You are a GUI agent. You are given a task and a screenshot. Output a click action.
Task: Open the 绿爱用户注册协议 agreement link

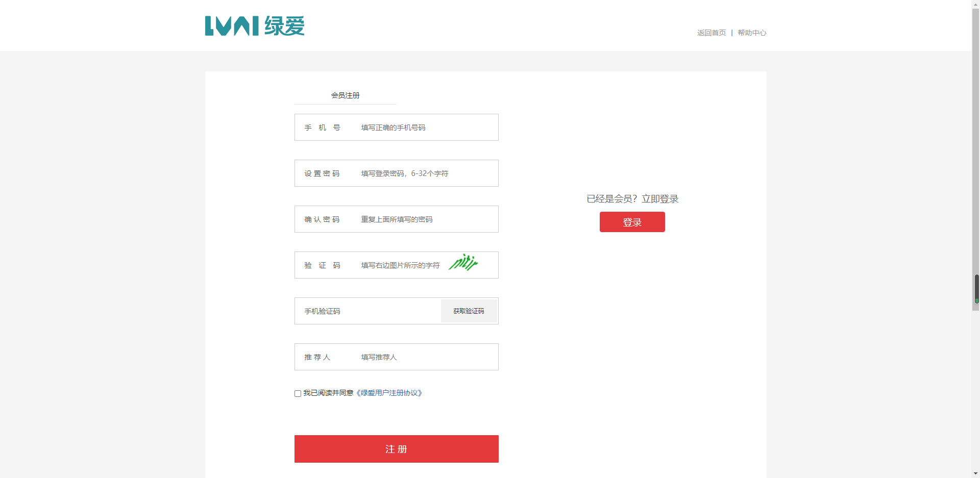pyautogui.click(x=389, y=393)
